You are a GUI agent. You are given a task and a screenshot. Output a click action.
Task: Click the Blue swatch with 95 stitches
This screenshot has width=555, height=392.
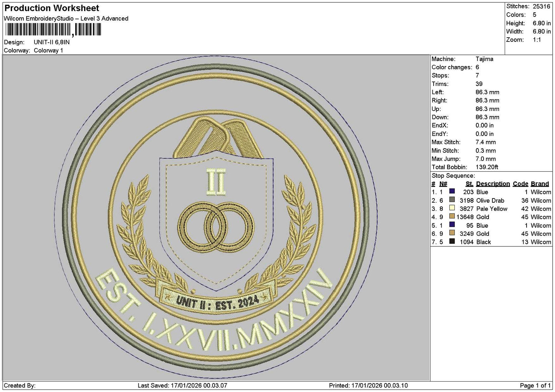point(452,225)
